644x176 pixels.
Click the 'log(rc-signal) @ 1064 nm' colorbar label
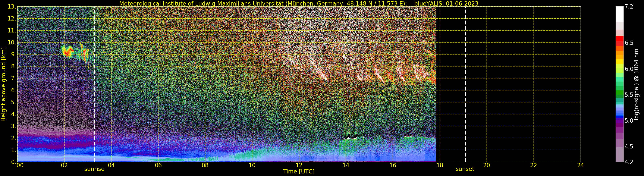(637, 84)
